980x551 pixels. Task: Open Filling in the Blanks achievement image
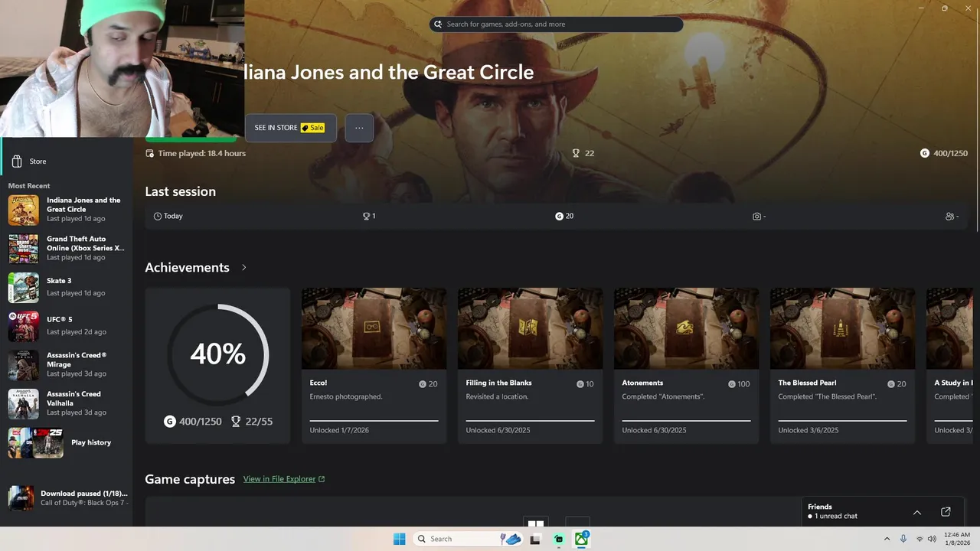click(530, 328)
